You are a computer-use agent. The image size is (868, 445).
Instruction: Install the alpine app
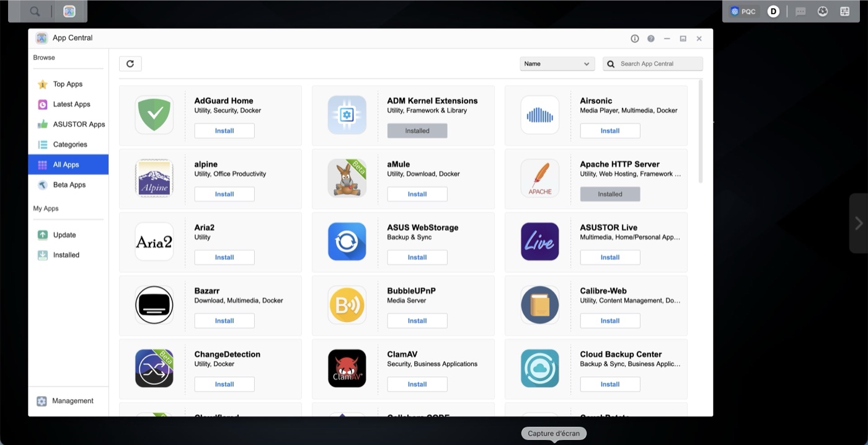pyautogui.click(x=224, y=194)
